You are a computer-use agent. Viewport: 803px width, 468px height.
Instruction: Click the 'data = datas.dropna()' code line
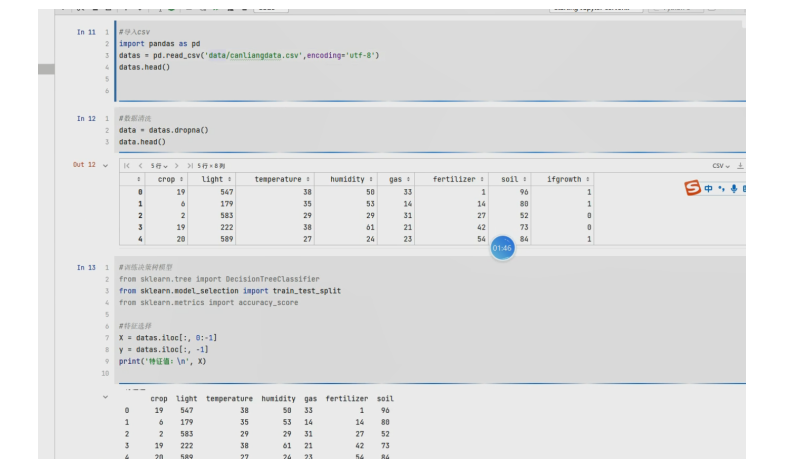tap(164, 131)
